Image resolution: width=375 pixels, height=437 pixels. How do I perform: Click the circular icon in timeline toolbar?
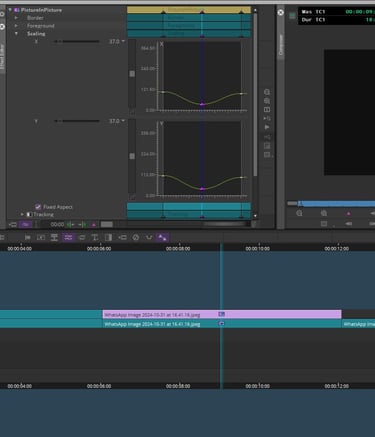tap(136, 237)
